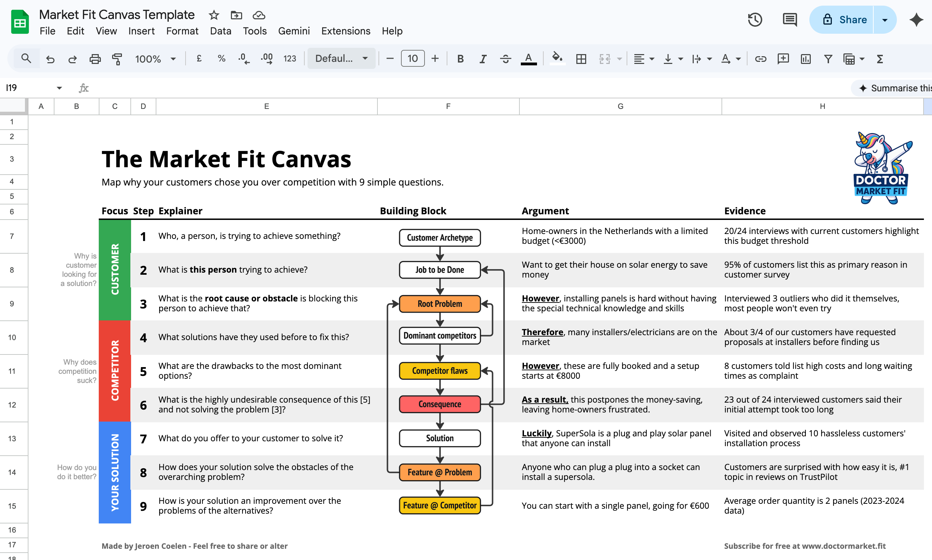The width and height of the screenshot is (932, 560).
Task: Expand the Share options arrow
Action: (x=885, y=20)
